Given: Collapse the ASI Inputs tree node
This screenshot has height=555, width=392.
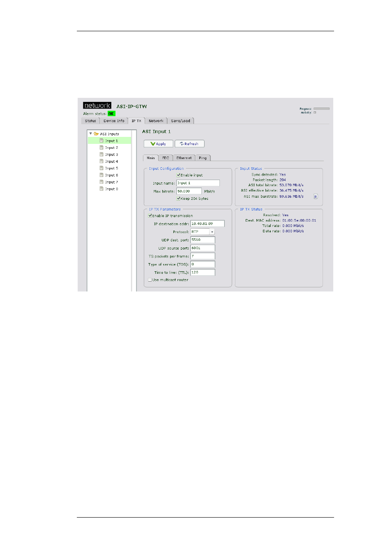Looking at the screenshot, I should click(x=91, y=134).
